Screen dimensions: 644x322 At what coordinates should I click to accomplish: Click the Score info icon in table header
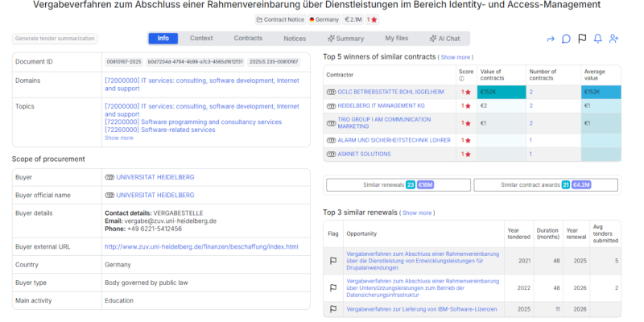[x=460, y=78]
